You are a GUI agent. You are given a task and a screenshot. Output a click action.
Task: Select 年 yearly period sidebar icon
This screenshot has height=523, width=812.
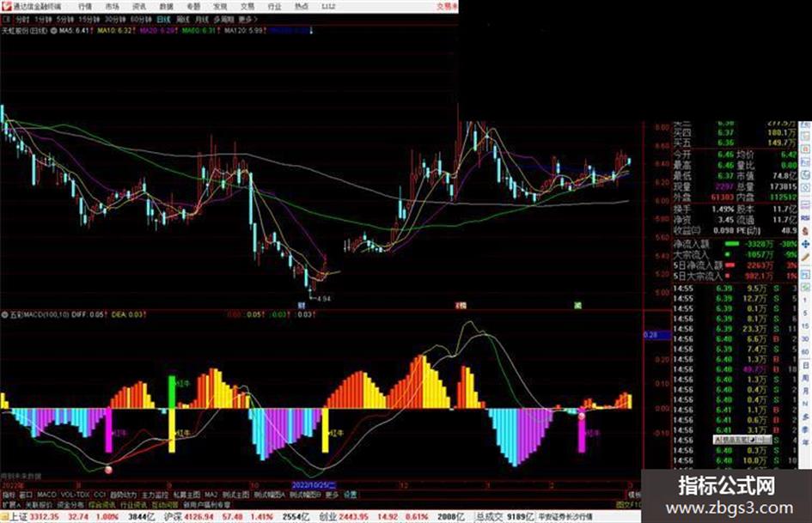point(805,443)
